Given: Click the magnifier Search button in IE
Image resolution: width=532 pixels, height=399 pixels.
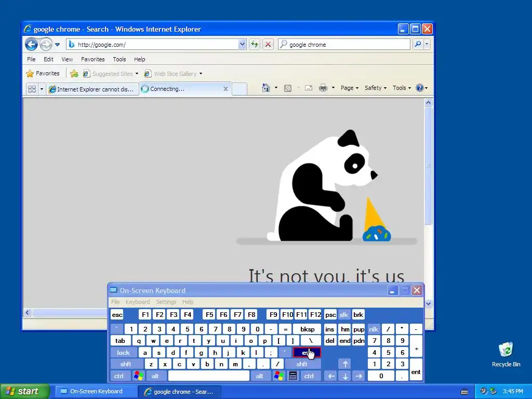Looking at the screenshot, I should pos(418,44).
